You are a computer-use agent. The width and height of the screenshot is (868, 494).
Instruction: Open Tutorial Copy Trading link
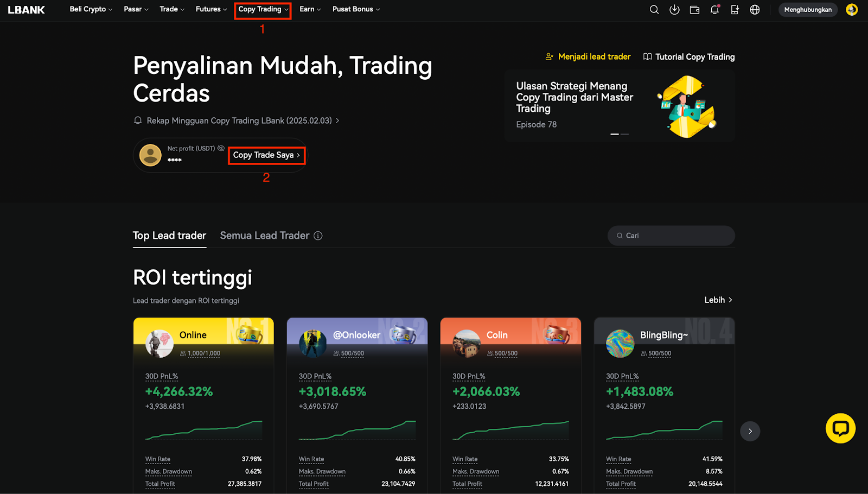tap(689, 56)
